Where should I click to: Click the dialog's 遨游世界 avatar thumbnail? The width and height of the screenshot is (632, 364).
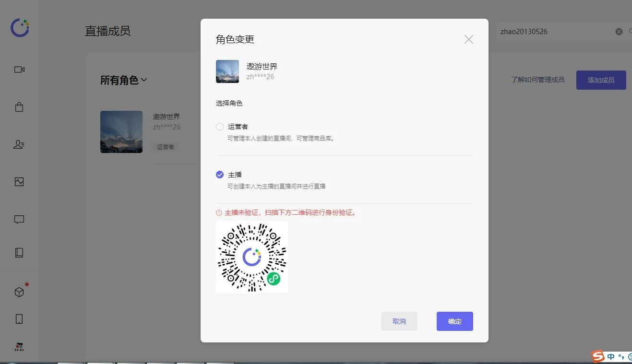(x=227, y=71)
